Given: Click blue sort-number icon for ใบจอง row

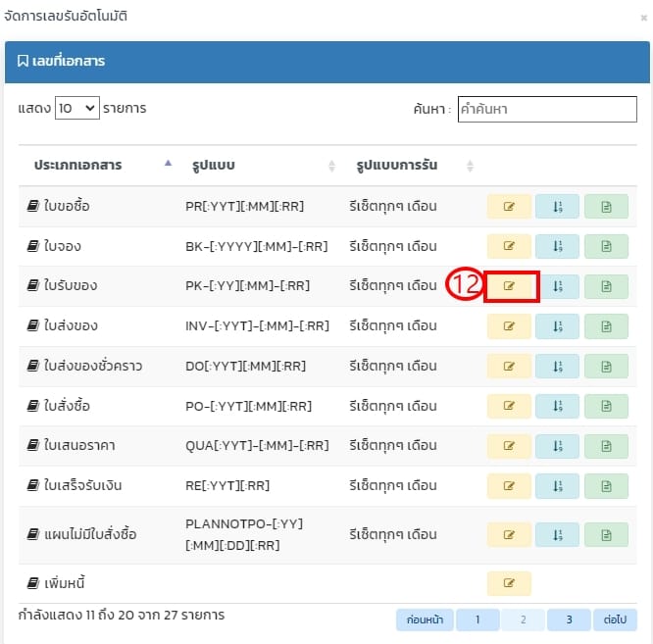Looking at the screenshot, I should [557, 246].
